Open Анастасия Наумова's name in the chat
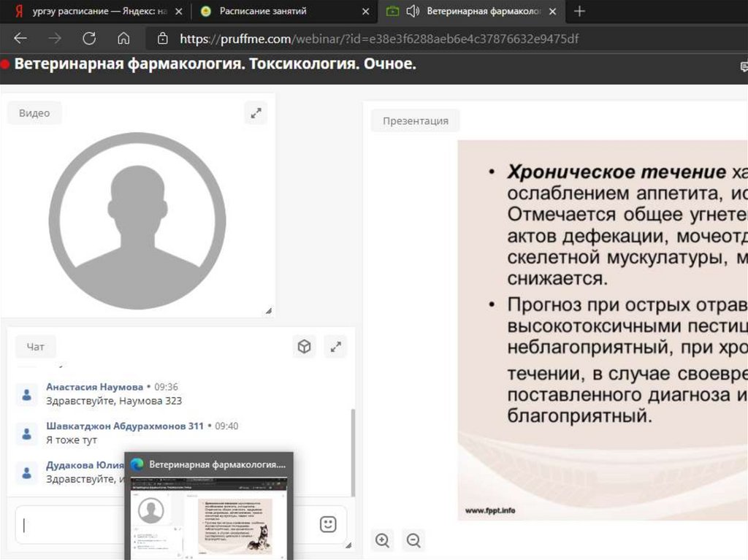This screenshot has height=560, width=748. click(94, 387)
